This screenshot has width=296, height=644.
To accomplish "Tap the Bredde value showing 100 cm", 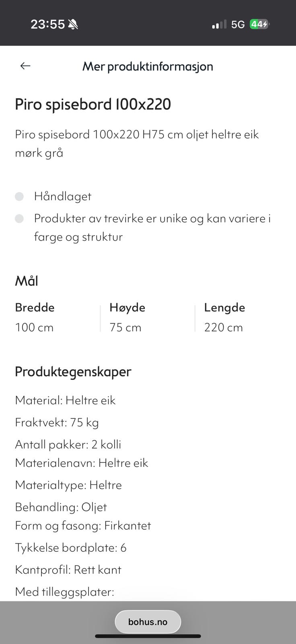I will pyautogui.click(x=34, y=327).
